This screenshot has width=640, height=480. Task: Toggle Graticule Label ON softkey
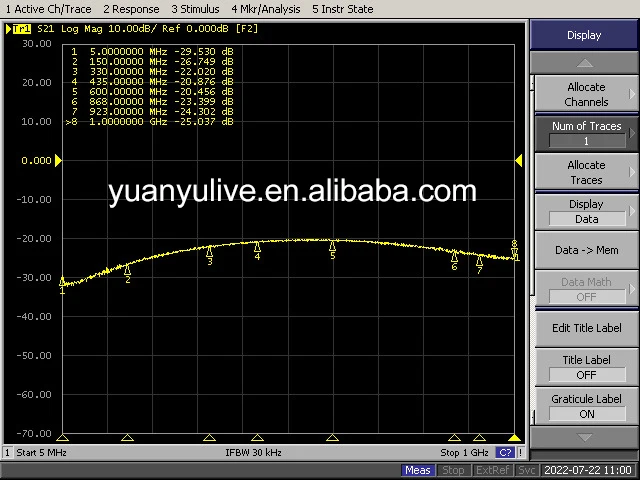(586, 407)
